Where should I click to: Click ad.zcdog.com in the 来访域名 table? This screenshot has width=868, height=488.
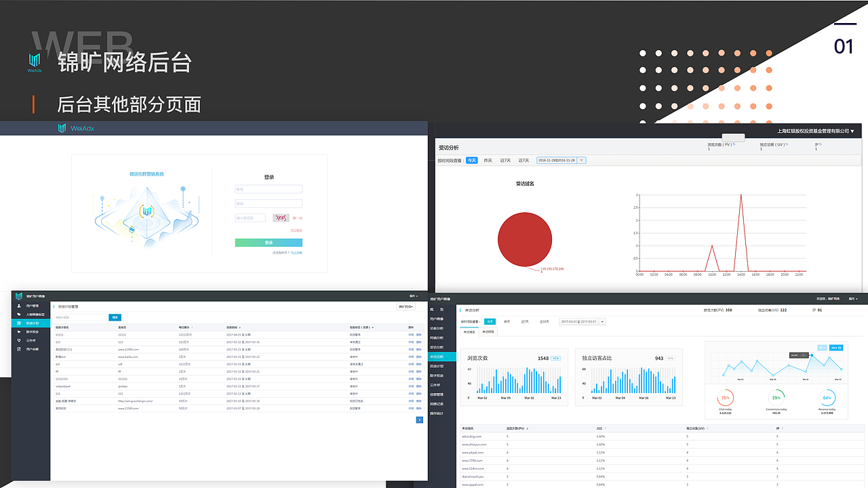[x=471, y=436]
